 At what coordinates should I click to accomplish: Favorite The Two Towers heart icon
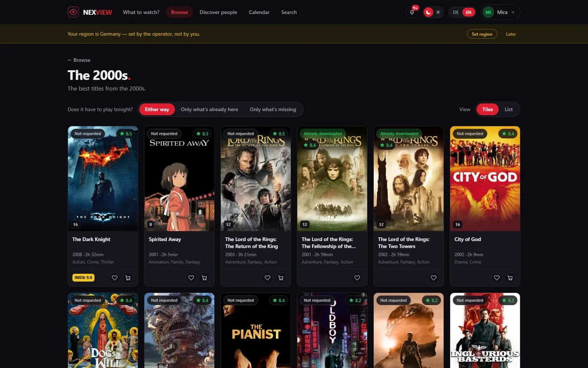click(434, 278)
